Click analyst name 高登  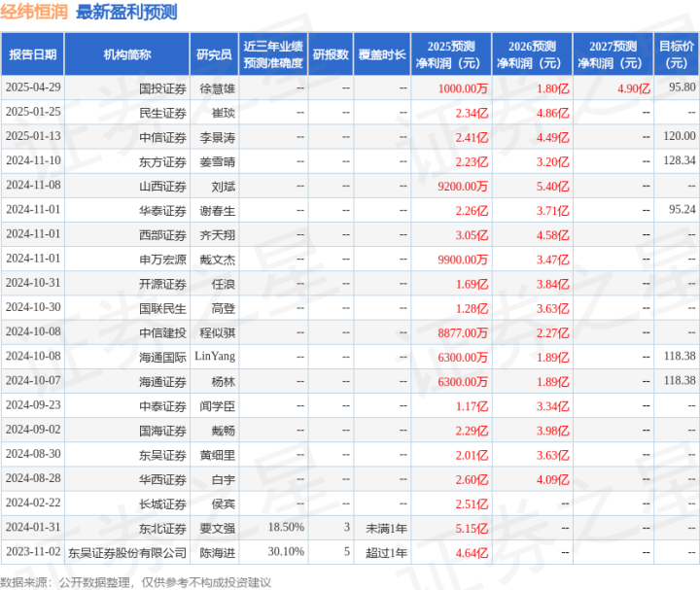point(224,309)
